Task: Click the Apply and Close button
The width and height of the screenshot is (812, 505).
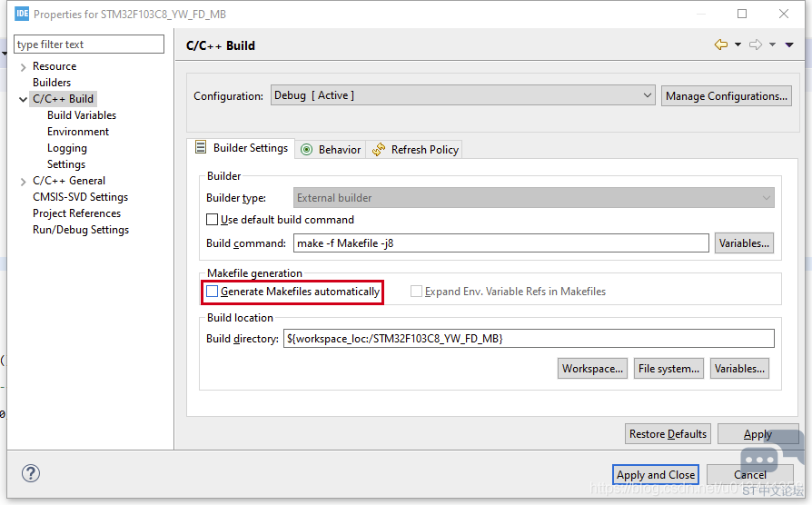Action: [656, 474]
